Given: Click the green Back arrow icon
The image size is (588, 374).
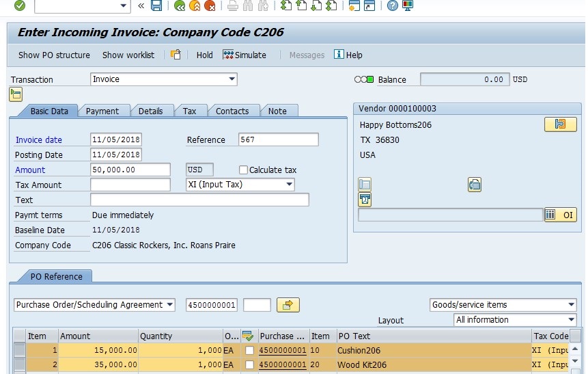Looking at the screenshot, I should tap(180, 6).
